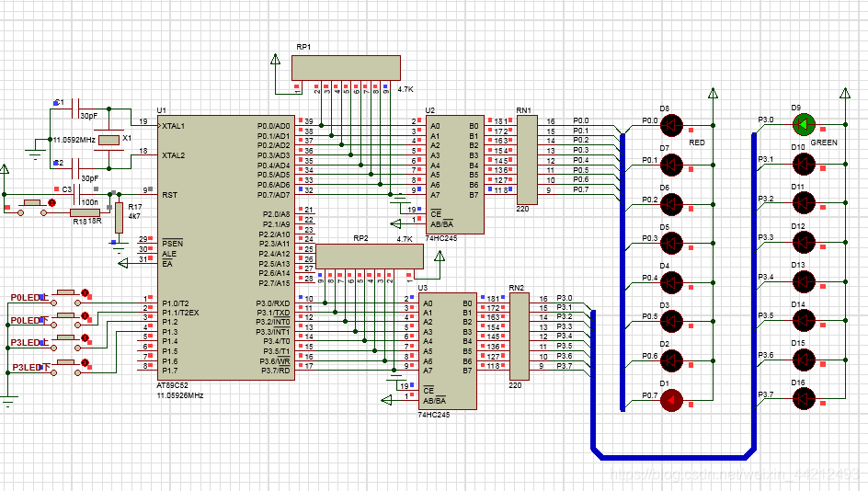This screenshot has width=868, height=491.
Task: Click the crystal oscillator X1
Action: coord(109,140)
